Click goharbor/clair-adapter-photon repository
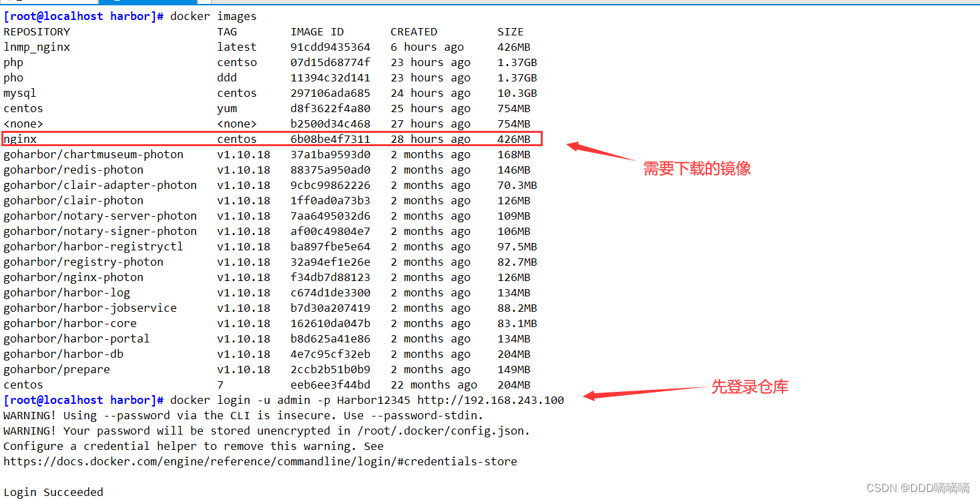 100,185
